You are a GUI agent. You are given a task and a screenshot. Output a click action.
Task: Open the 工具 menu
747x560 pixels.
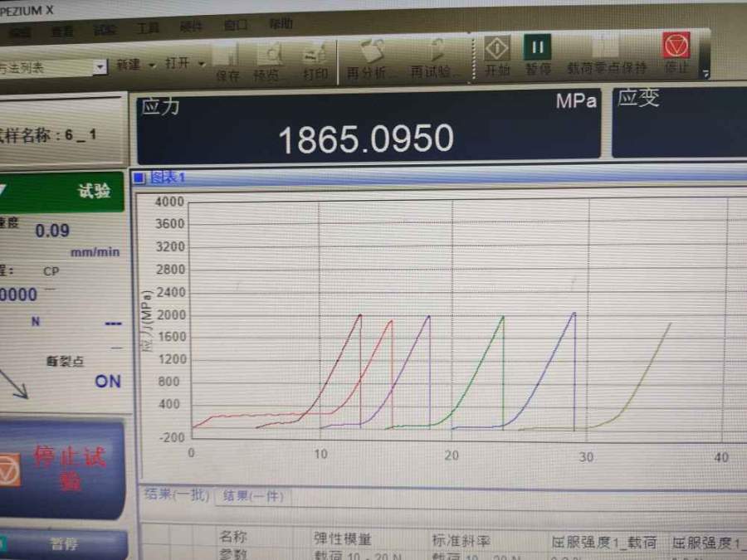(148, 28)
